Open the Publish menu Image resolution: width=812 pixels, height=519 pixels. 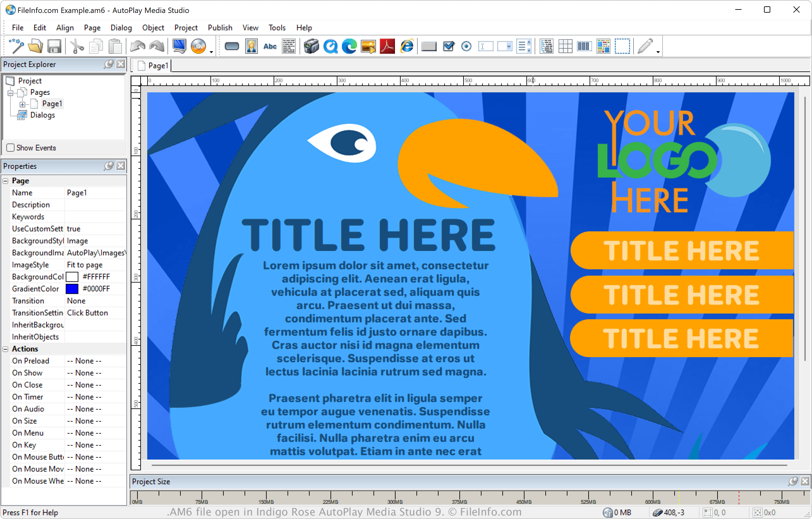[x=220, y=28]
